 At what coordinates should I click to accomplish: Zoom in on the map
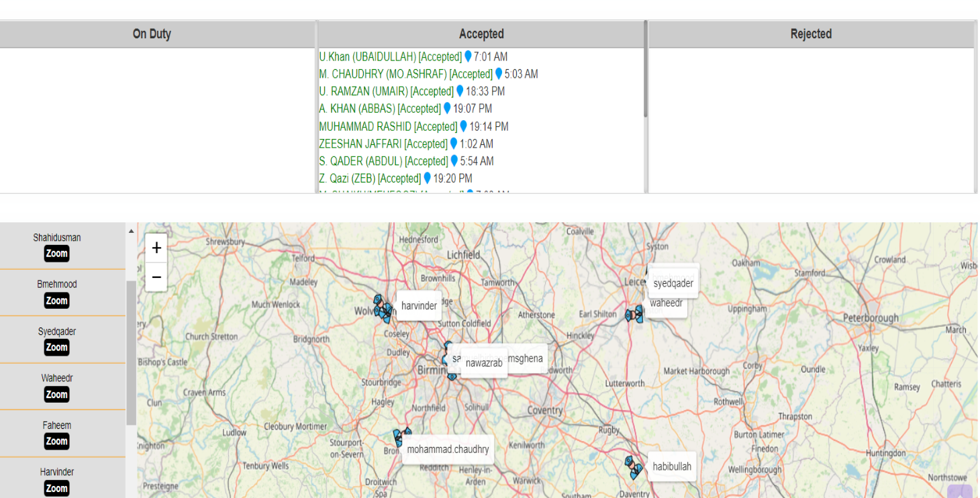point(156,248)
